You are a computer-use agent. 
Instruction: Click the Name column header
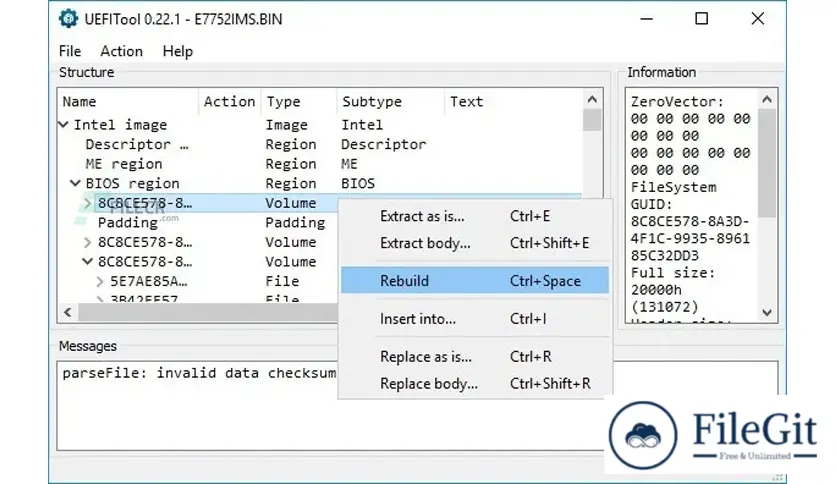(128, 101)
